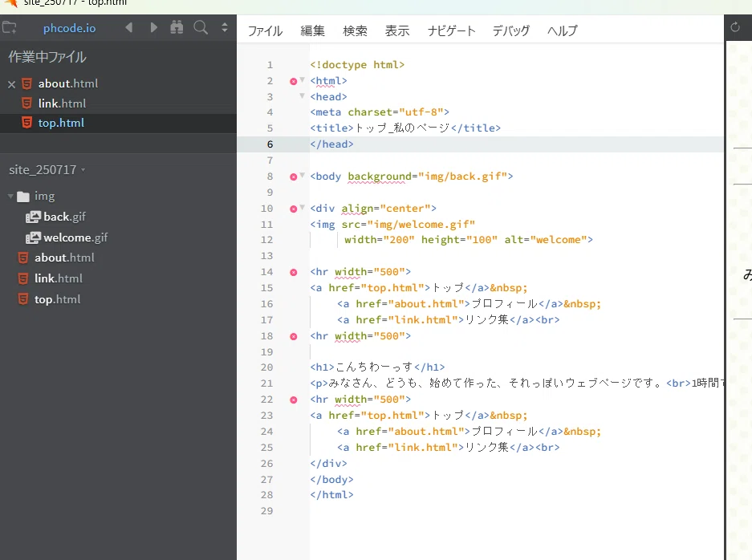Open about.html in the project tree
This screenshot has height=560, width=752.
pyautogui.click(x=64, y=258)
